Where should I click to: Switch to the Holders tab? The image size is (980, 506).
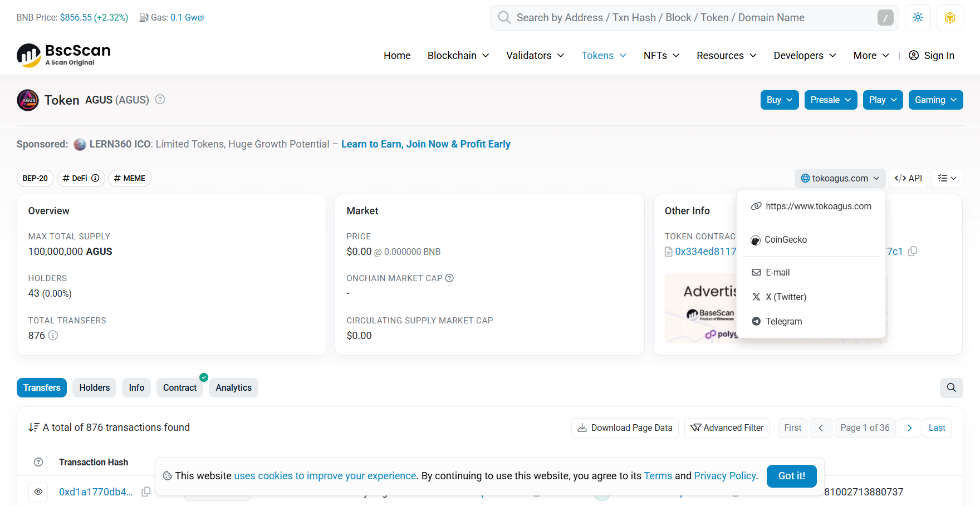click(x=94, y=387)
